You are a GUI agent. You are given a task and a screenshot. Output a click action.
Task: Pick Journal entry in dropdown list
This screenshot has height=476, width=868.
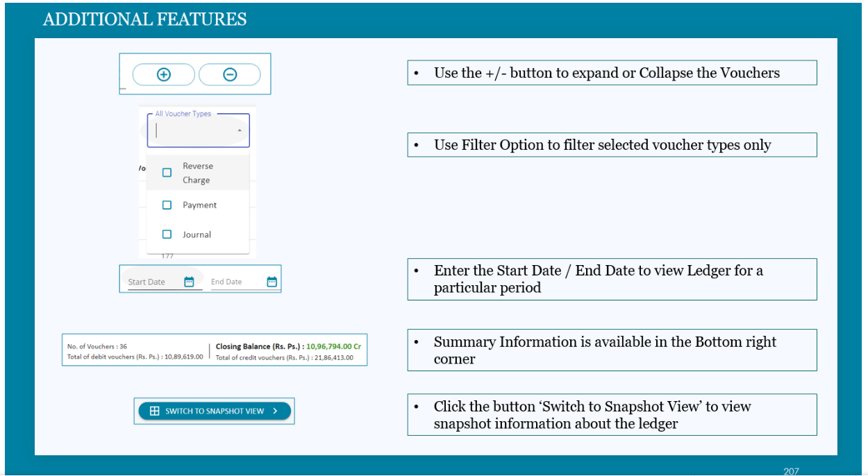click(197, 235)
